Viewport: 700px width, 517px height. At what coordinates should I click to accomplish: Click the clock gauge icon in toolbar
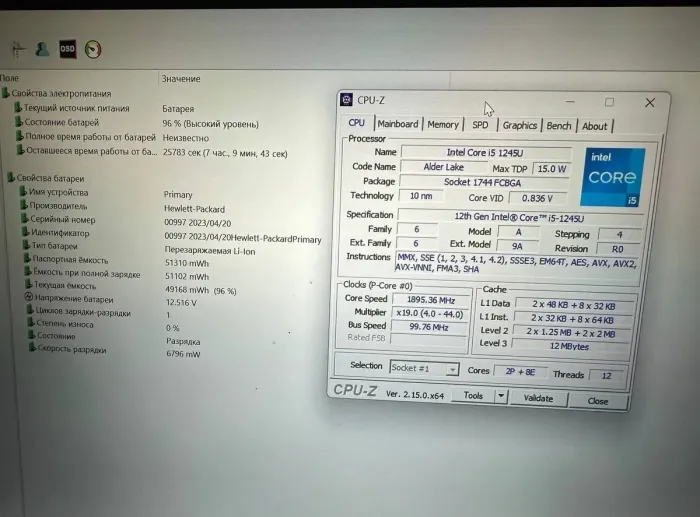[x=93, y=48]
